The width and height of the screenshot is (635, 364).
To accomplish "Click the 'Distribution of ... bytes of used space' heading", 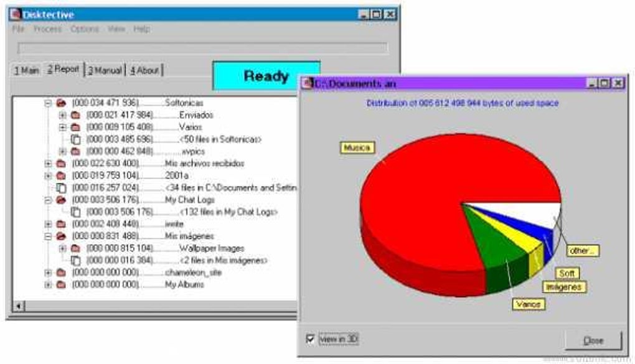I will [463, 103].
